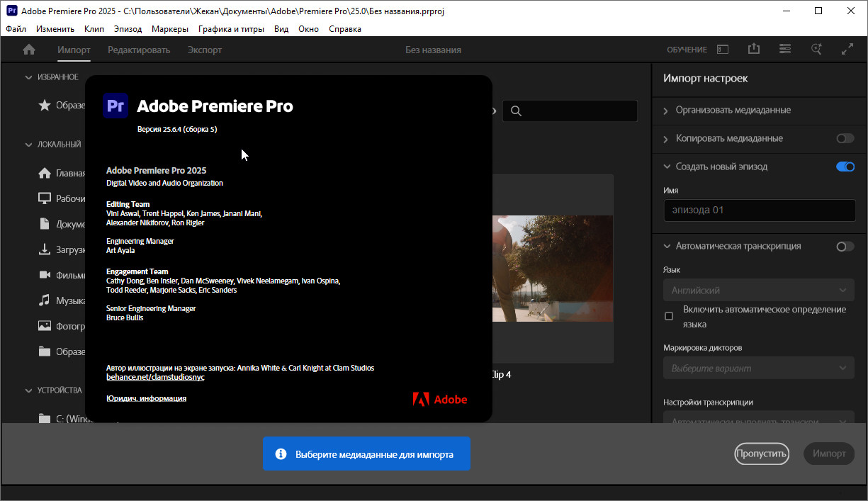Screen dimensions: 868x501
Task: Click the Home icon in the header
Action: point(29,50)
